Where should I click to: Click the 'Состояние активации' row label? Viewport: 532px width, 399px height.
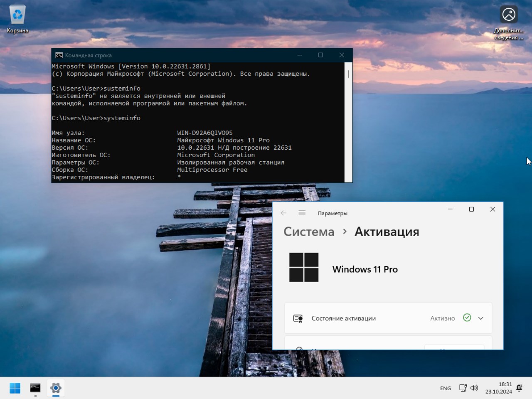[344, 318]
